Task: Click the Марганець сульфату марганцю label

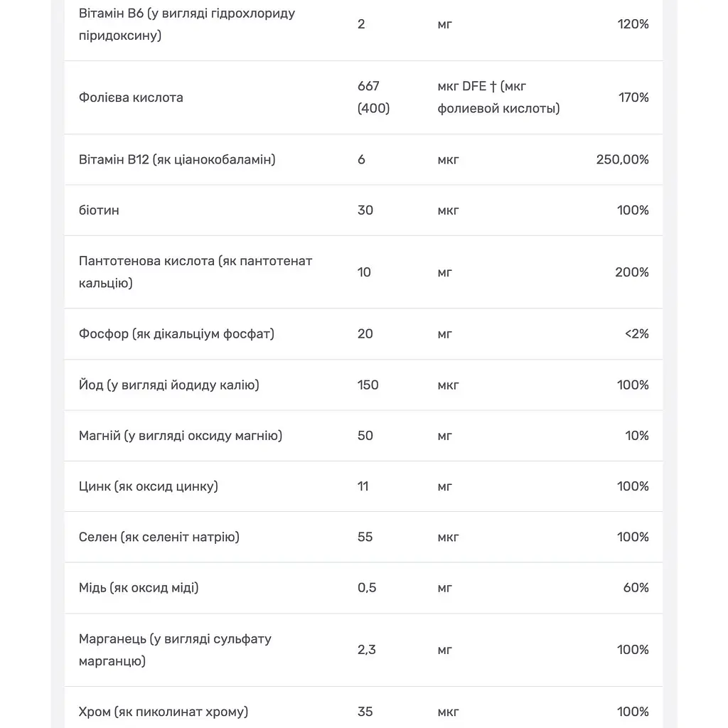Action: click(175, 650)
